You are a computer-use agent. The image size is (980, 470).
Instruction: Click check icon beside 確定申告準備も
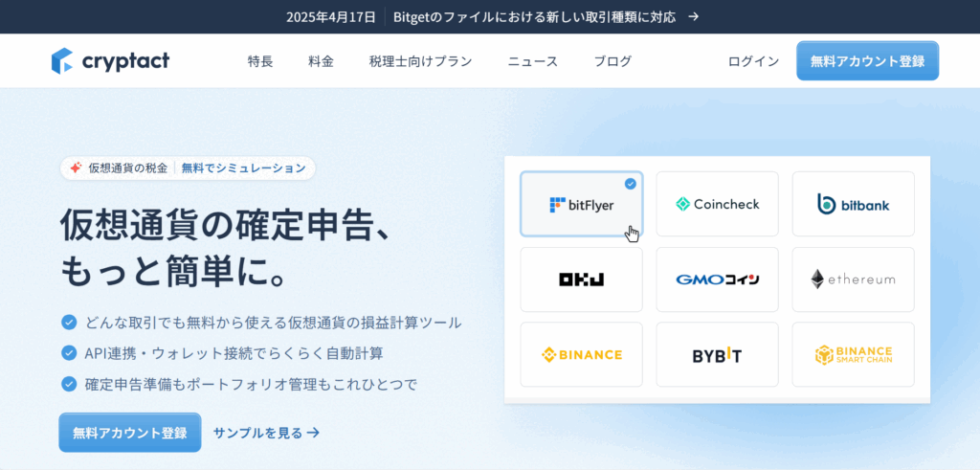tap(69, 384)
